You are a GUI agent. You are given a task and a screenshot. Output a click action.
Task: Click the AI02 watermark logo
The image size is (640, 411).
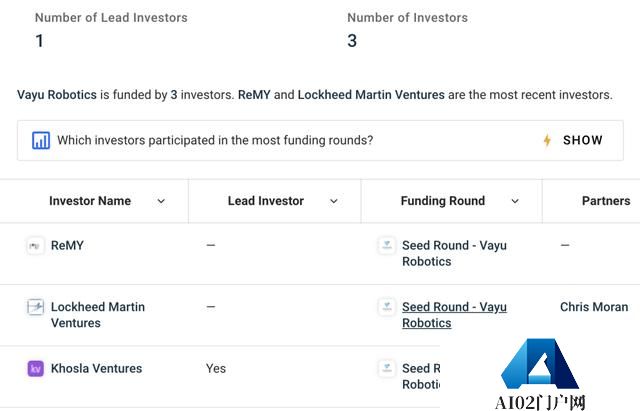[x=540, y=374]
